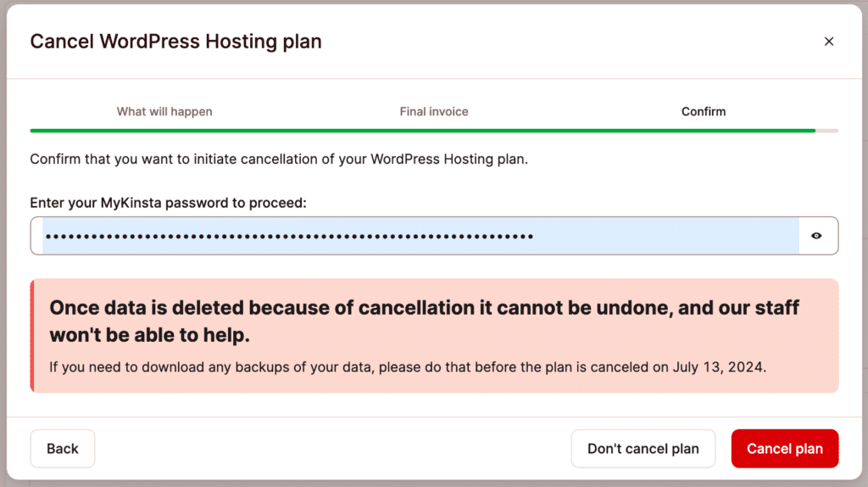This screenshot has width=868, height=487.
Task: Click the unfilled grey end of progress bar
Action: tap(827, 131)
